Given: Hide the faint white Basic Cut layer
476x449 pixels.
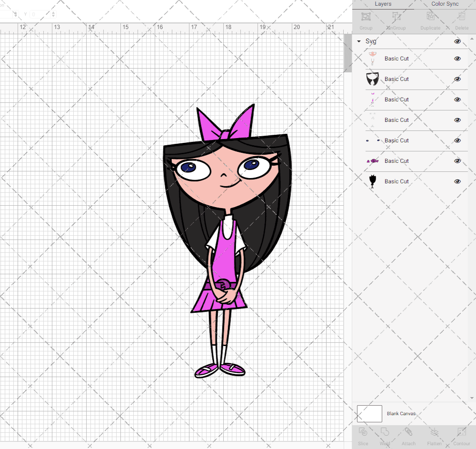Looking at the screenshot, I should click(457, 120).
